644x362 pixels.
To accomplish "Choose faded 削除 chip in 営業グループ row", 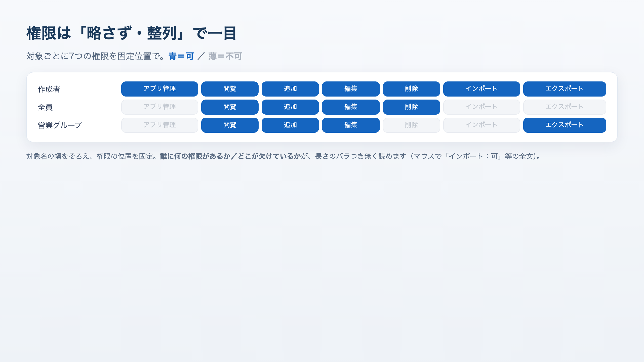I will (411, 125).
